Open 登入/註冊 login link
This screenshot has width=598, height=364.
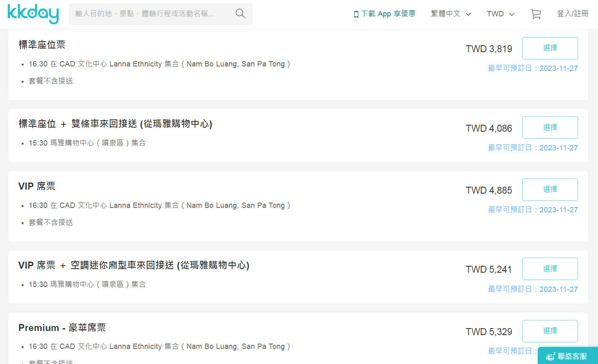(572, 14)
